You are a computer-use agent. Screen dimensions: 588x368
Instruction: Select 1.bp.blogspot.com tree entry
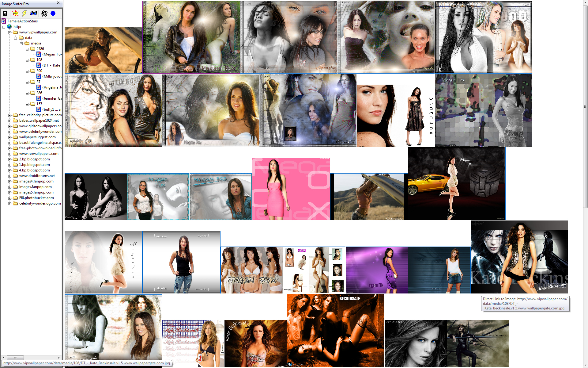(x=34, y=165)
